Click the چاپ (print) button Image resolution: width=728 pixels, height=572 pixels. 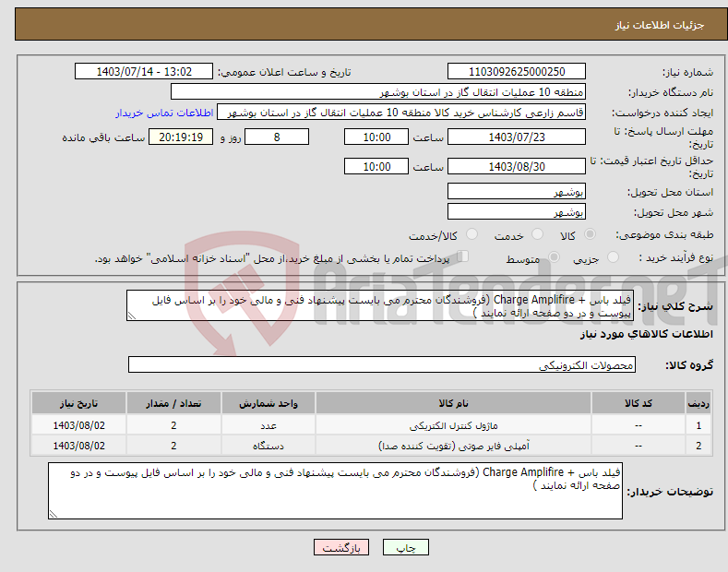point(405,547)
